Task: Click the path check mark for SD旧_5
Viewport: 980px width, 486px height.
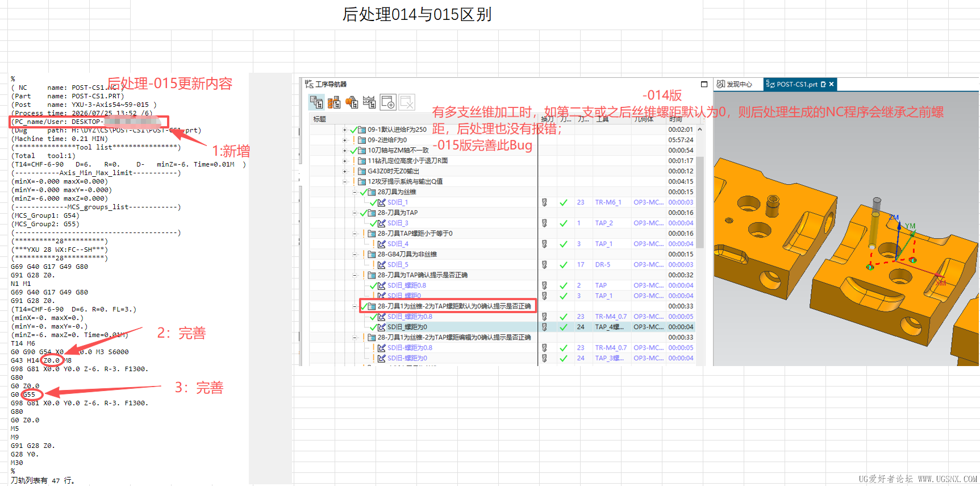Action: click(x=564, y=265)
